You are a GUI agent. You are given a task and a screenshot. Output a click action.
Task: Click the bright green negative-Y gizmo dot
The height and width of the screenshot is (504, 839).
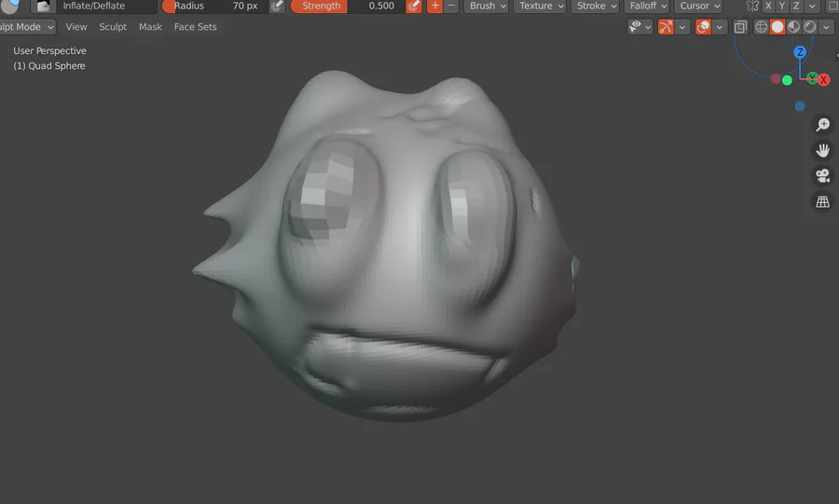pos(787,80)
